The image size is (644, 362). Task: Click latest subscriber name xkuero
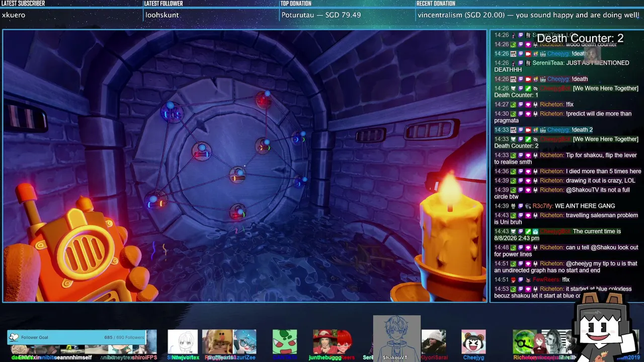pos(14,15)
